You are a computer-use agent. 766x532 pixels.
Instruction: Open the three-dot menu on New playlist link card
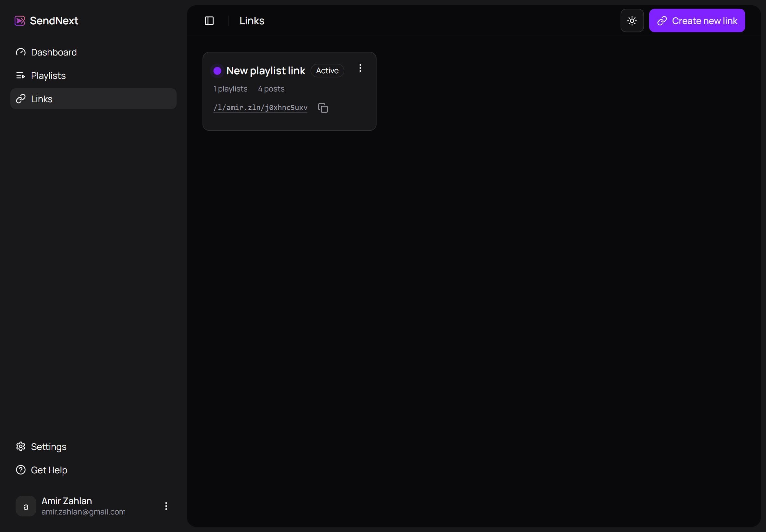tap(361, 68)
